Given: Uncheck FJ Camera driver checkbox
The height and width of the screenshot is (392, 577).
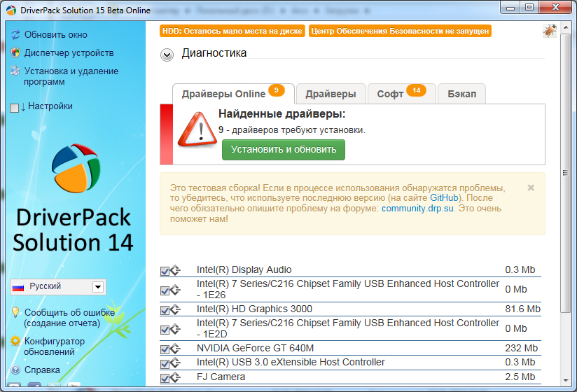Looking at the screenshot, I should 165,378.
